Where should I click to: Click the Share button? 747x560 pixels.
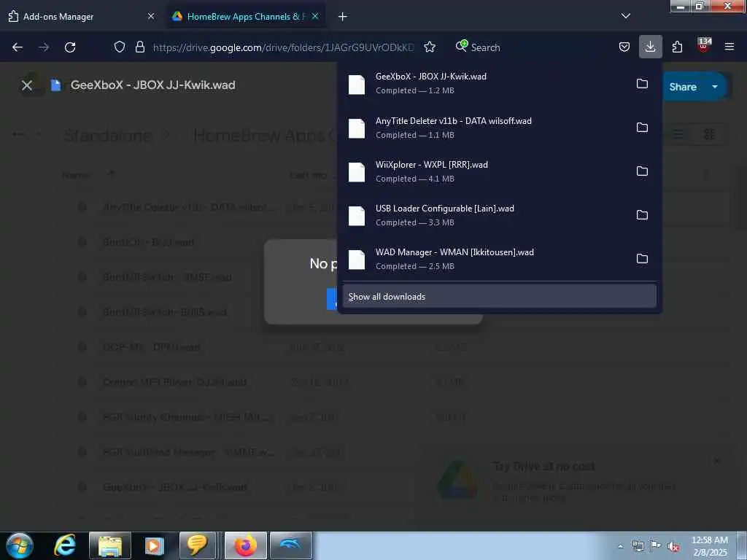click(x=682, y=87)
